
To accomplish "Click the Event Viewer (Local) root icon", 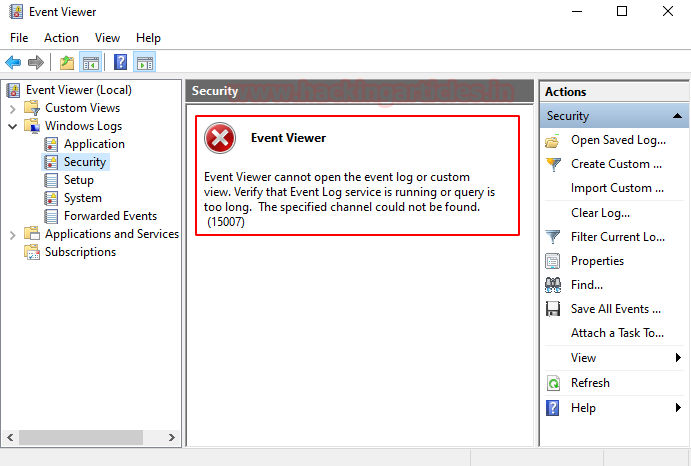I will pos(14,90).
